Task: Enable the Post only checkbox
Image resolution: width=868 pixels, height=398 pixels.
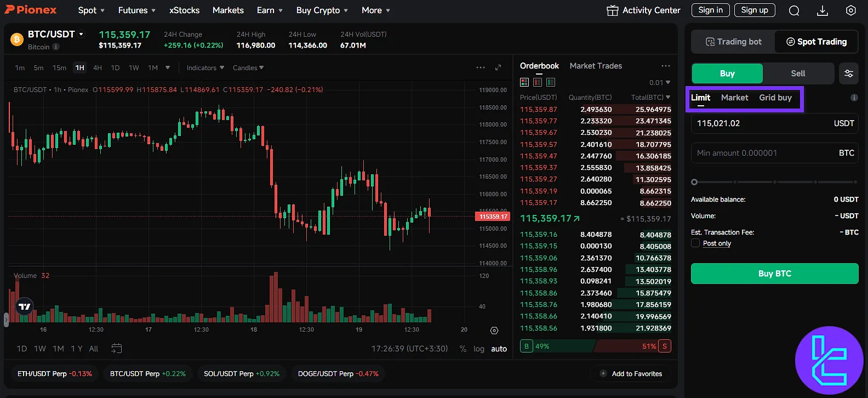Action: tap(695, 243)
